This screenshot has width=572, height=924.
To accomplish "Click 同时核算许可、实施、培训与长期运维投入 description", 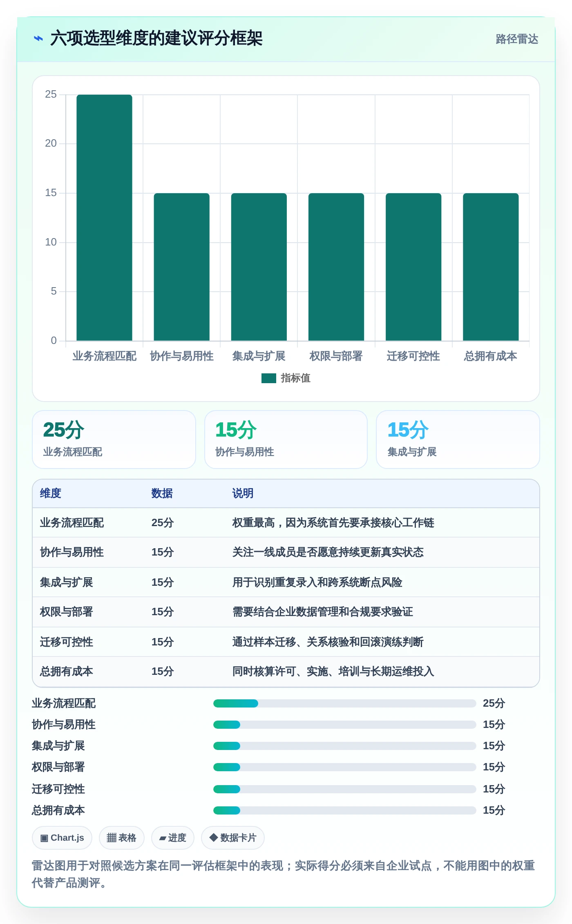I will pyautogui.click(x=333, y=672).
